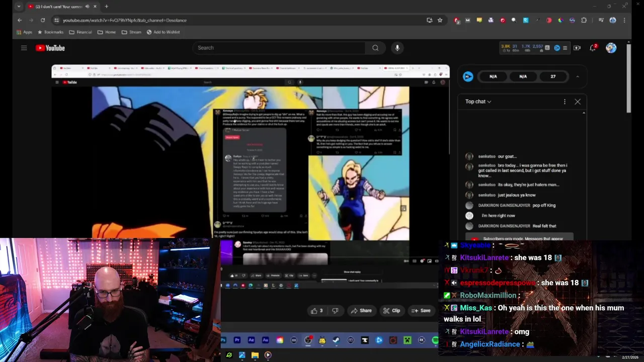
Task: Click the YouTube search field
Action: (279, 48)
